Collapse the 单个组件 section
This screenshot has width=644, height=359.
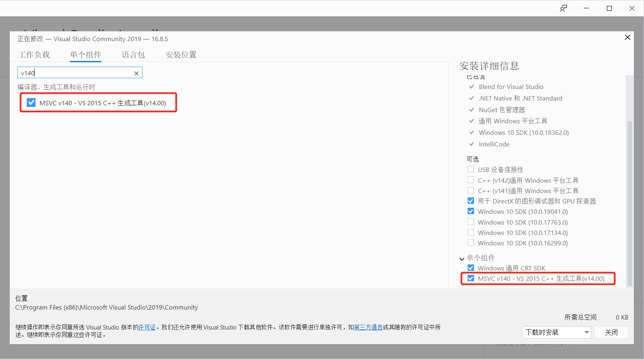[x=462, y=258]
